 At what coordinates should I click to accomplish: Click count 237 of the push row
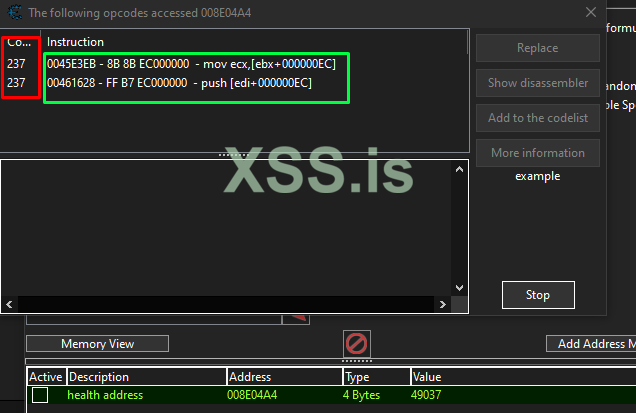(16, 83)
